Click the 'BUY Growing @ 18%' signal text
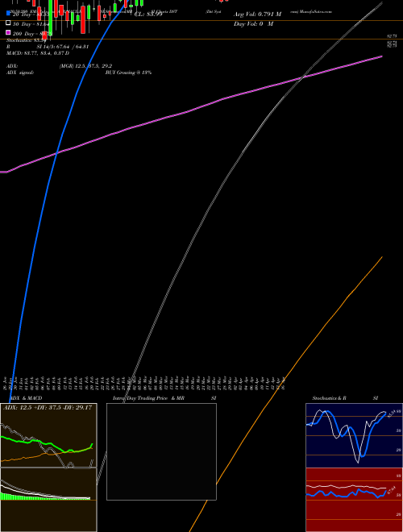This screenshot has width=403, height=532. [x=128, y=73]
